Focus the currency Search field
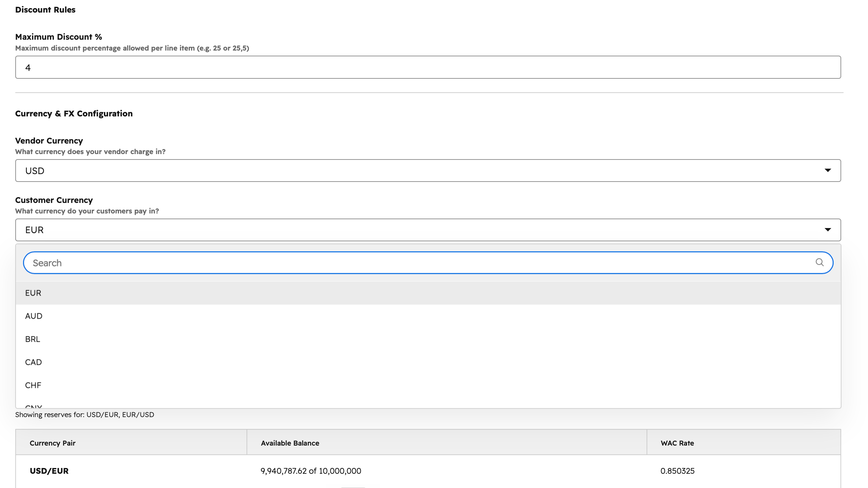The height and width of the screenshot is (488, 868). [x=428, y=263]
